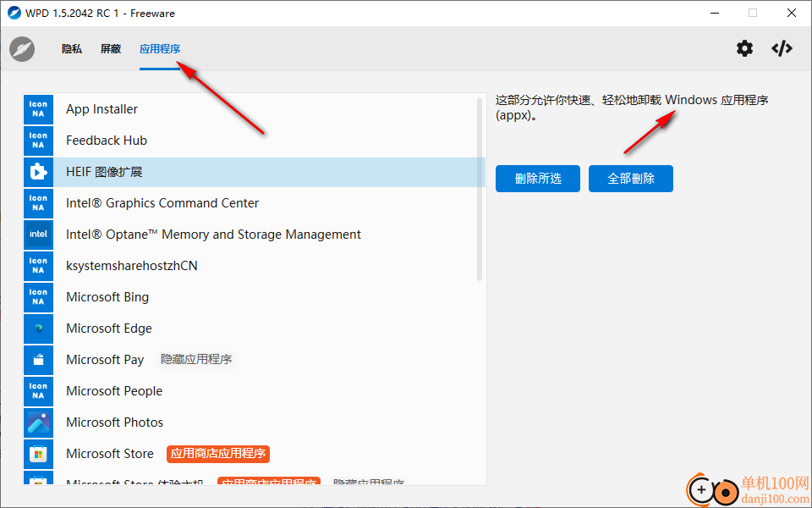Click the Microsoft People icon tile

pos(38,391)
